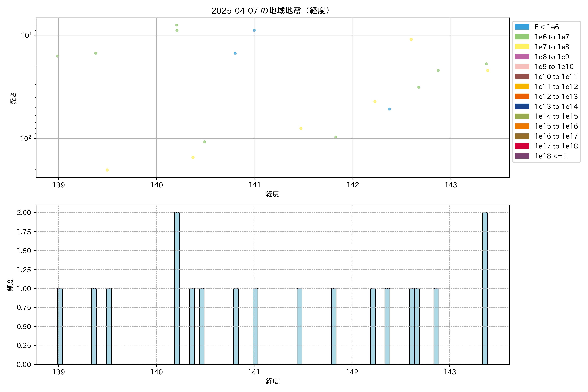Screen dimensions: 588x392
Task: Click the first histogram bar at longitude 139
Action: click(x=60, y=326)
